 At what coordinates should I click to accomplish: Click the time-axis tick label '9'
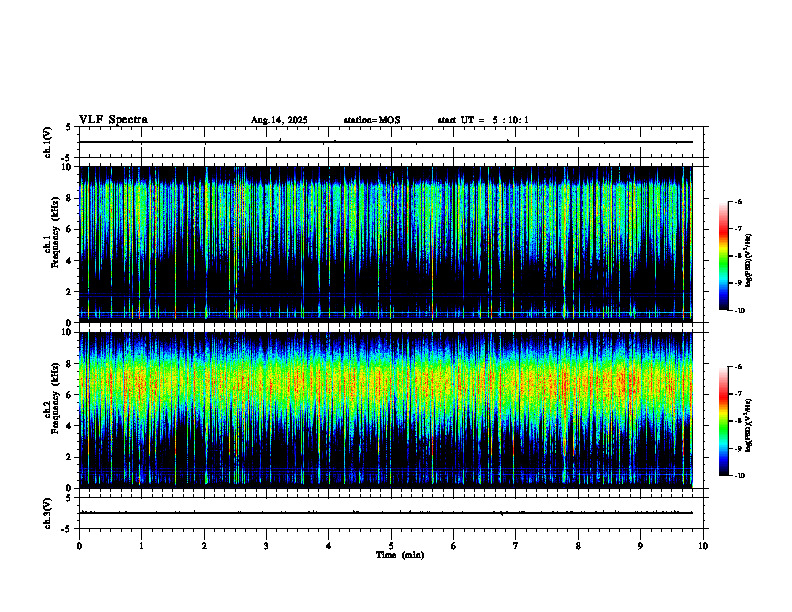click(x=640, y=546)
